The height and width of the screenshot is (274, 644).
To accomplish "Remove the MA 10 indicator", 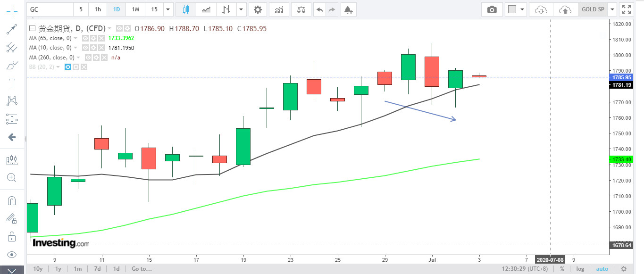I will point(101,48).
